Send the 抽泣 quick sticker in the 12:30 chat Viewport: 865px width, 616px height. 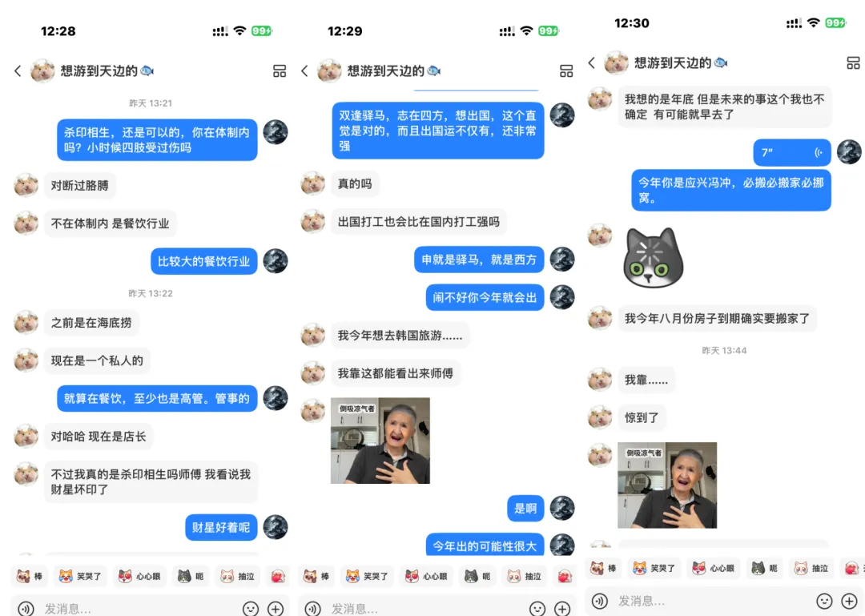point(811,568)
